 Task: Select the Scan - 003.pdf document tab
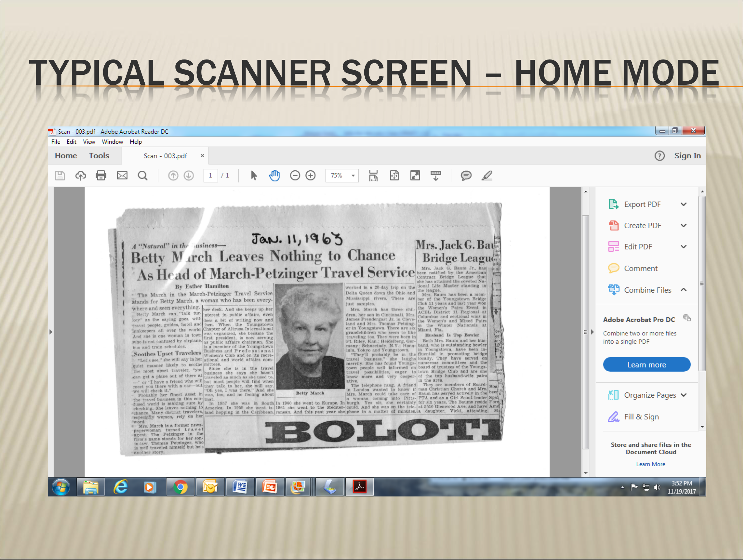pos(165,156)
